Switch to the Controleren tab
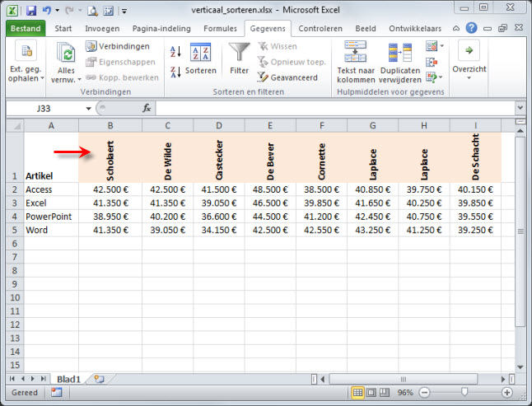 320,29
